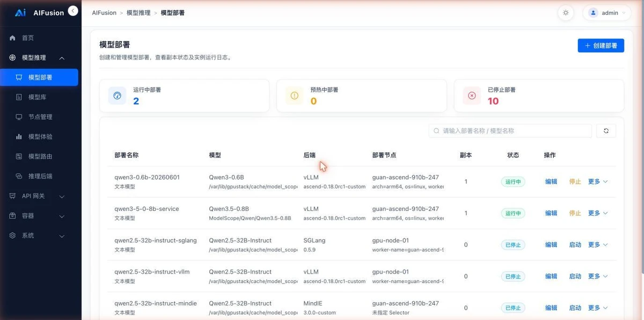Edit the qwen2.5-32b-instruct-mindie deployment
The height and width of the screenshot is (320, 644).
point(551,308)
